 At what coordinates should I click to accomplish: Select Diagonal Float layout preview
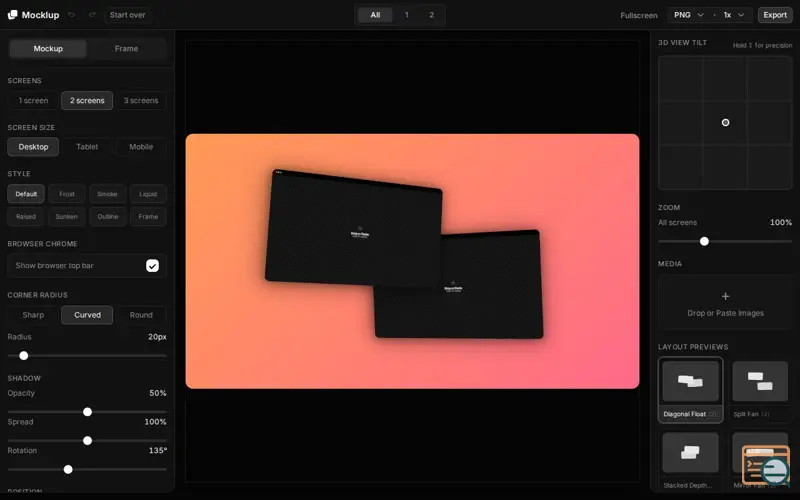(x=690, y=390)
